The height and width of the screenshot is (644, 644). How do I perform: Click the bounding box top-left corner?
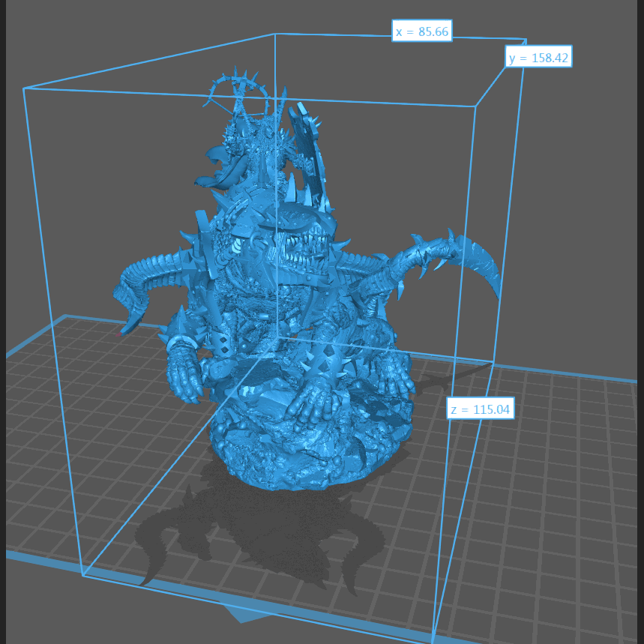[24, 88]
